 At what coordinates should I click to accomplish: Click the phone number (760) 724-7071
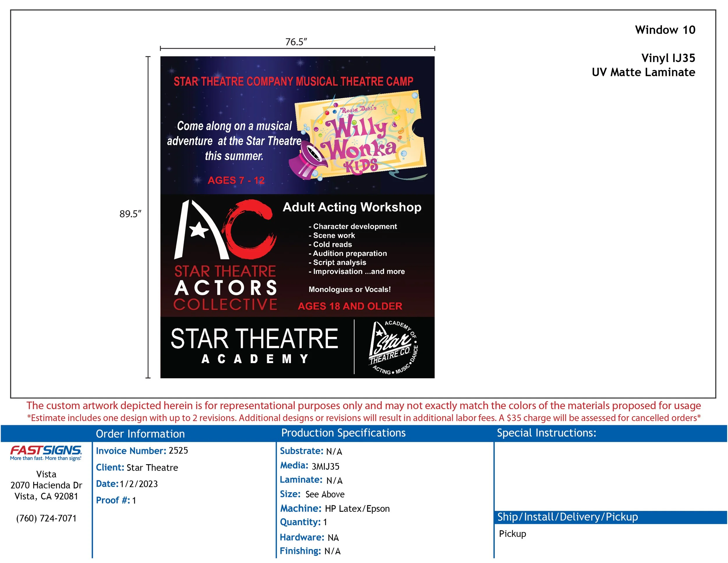tap(46, 518)
